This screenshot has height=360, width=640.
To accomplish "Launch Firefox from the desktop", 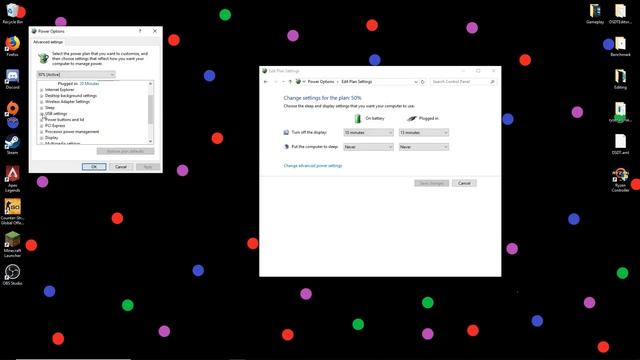I will [12, 46].
